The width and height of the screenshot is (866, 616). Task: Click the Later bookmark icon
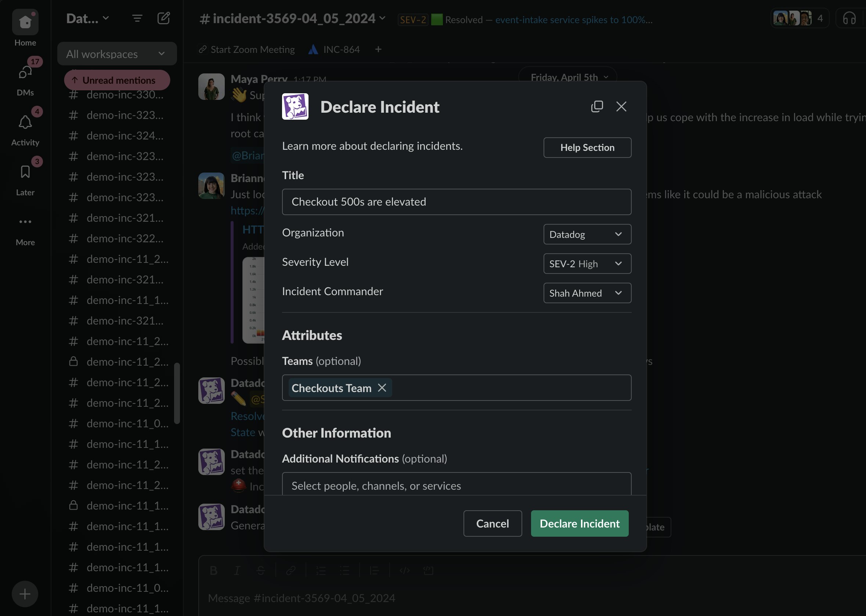pyautogui.click(x=25, y=172)
